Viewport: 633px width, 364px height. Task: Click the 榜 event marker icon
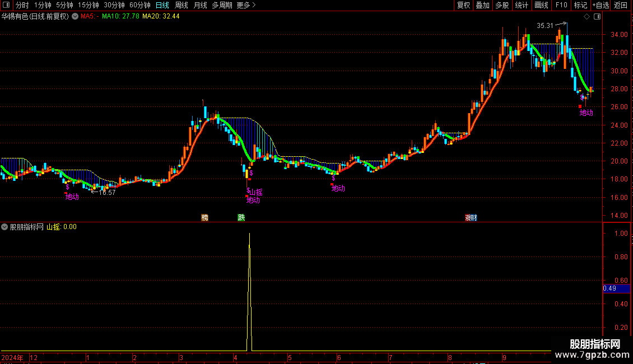pos(204,217)
